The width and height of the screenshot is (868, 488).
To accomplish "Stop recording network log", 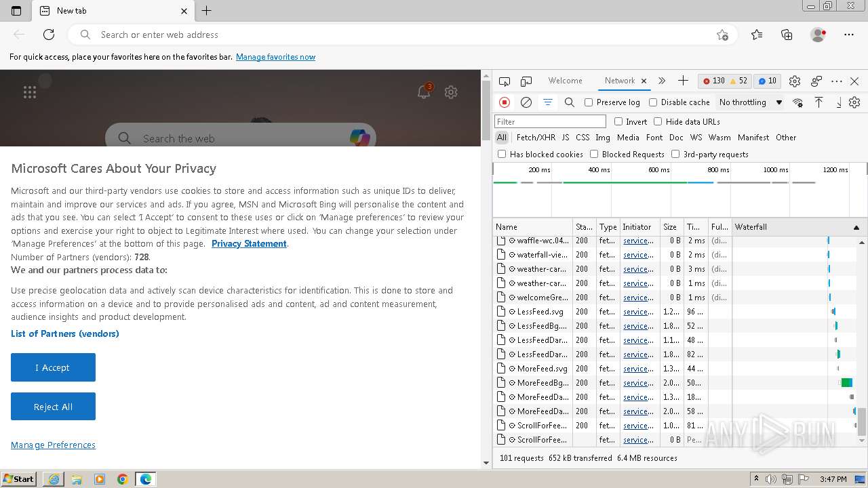I will 505,102.
